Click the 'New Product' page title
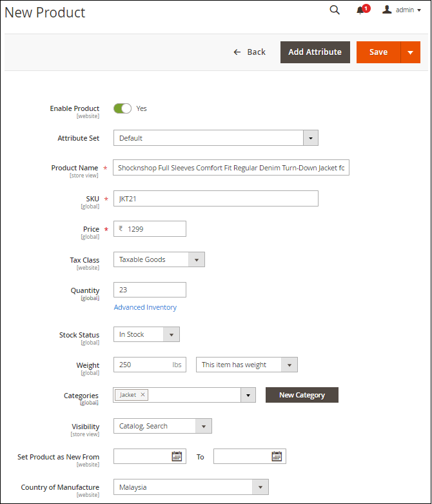Viewport: 432px width, 504px height. [44, 12]
